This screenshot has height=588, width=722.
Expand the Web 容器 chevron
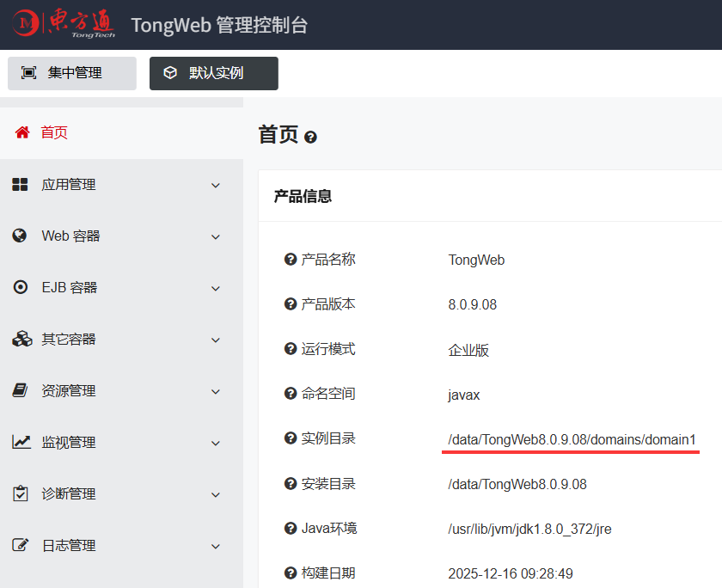coord(216,236)
